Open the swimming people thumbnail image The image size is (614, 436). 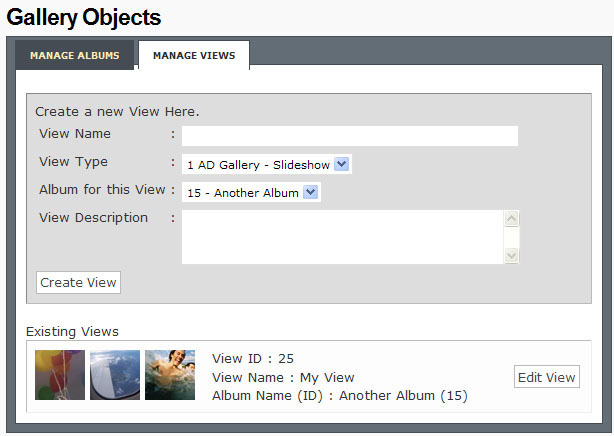(x=170, y=375)
